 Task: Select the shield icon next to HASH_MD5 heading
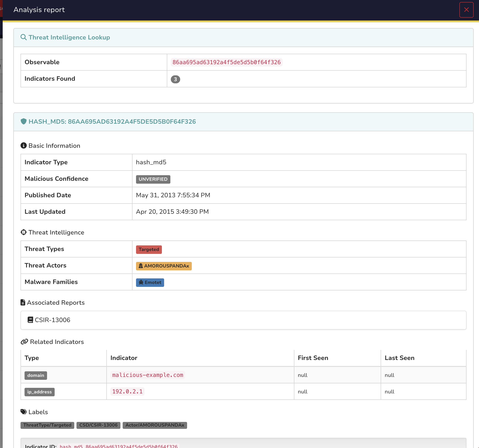(24, 122)
